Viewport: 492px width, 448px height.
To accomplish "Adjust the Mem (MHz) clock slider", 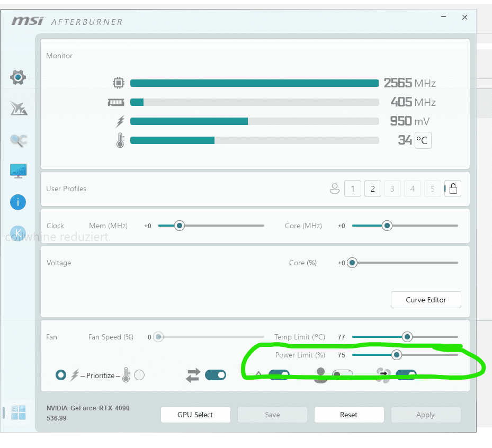I will pos(180,226).
